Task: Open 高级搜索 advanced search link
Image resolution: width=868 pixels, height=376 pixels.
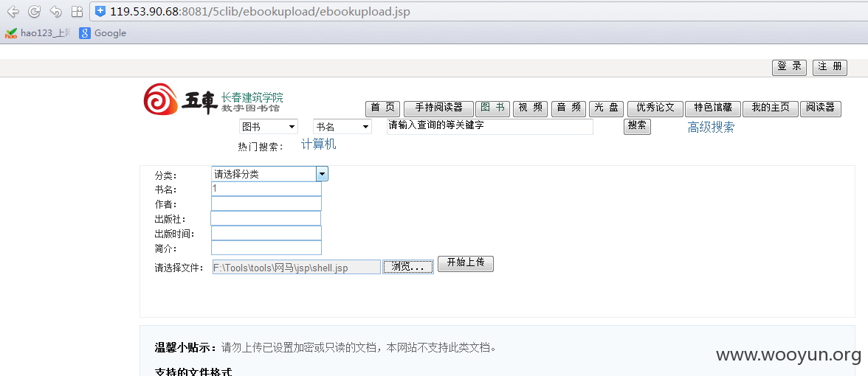Action: pyautogui.click(x=711, y=127)
